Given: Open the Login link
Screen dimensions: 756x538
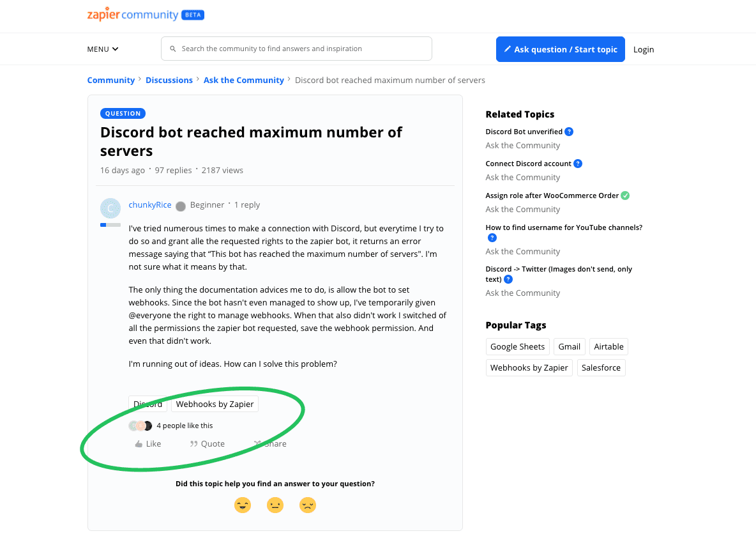Looking at the screenshot, I should pos(644,49).
